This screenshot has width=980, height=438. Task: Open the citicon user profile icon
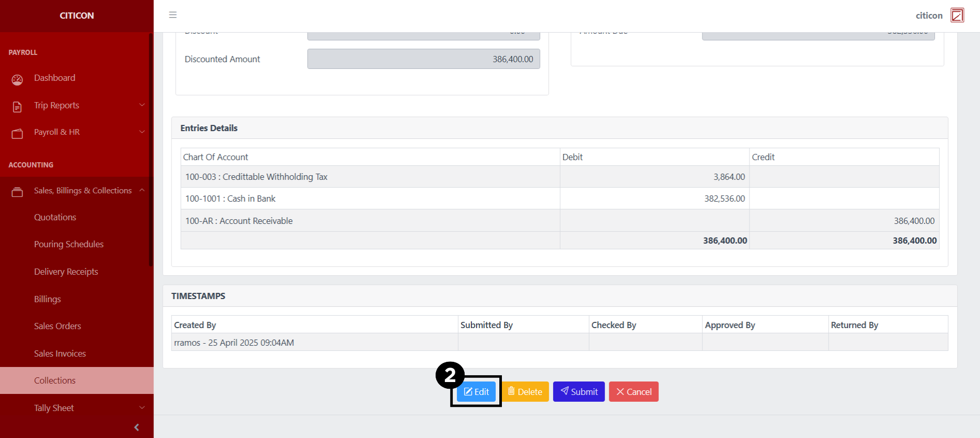click(x=957, y=16)
